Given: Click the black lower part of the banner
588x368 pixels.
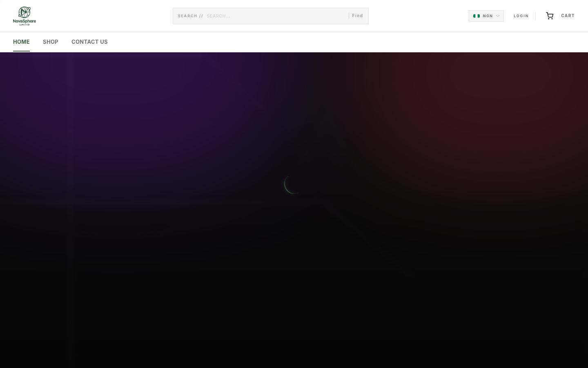Looking at the screenshot, I should click(294, 307).
